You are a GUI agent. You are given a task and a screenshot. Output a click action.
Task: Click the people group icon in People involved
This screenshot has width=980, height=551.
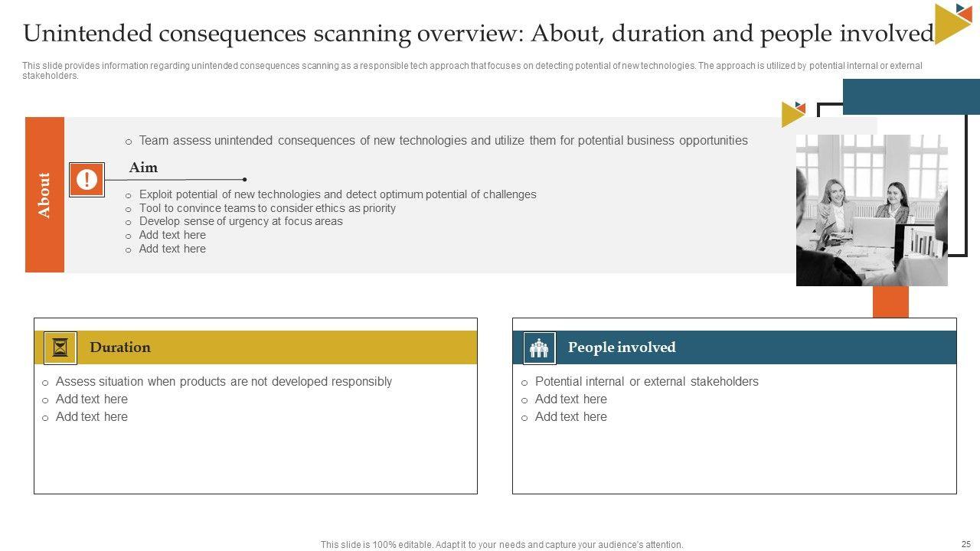tap(539, 347)
